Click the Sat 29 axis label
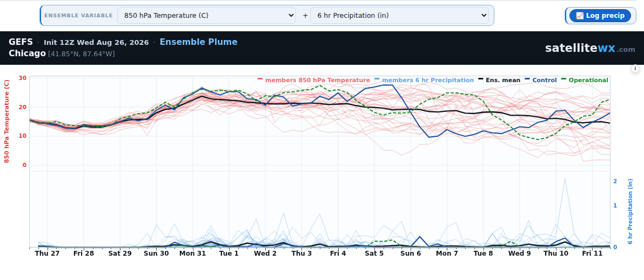The width and height of the screenshot is (644, 280). tap(120, 254)
